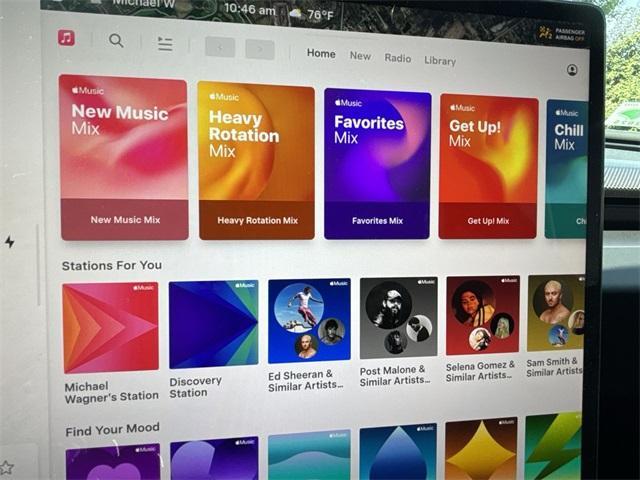Open the blue droplet mood station
The height and width of the screenshot is (480, 640).
(398, 452)
